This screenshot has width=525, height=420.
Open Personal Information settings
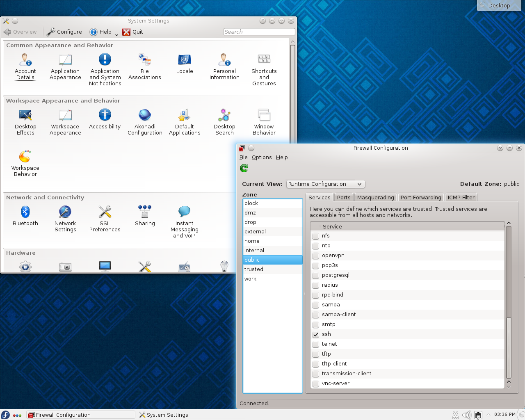click(x=224, y=66)
